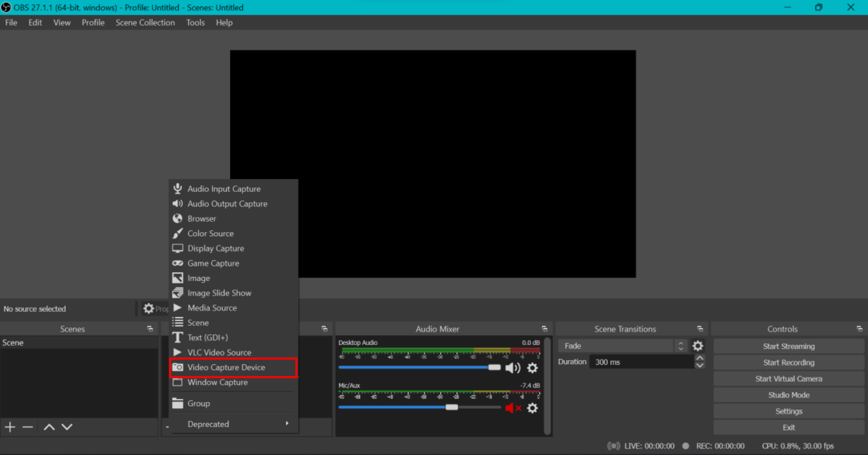The width and height of the screenshot is (868, 455).
Task: Open Settings from Controls panel
Action: pyautogui.click(x=788, y=411)
